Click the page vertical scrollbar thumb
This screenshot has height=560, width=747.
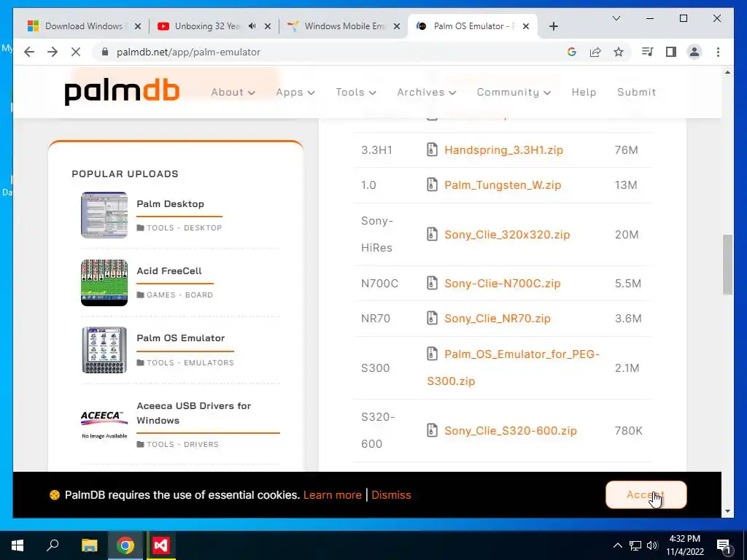[x=727, y=264]
